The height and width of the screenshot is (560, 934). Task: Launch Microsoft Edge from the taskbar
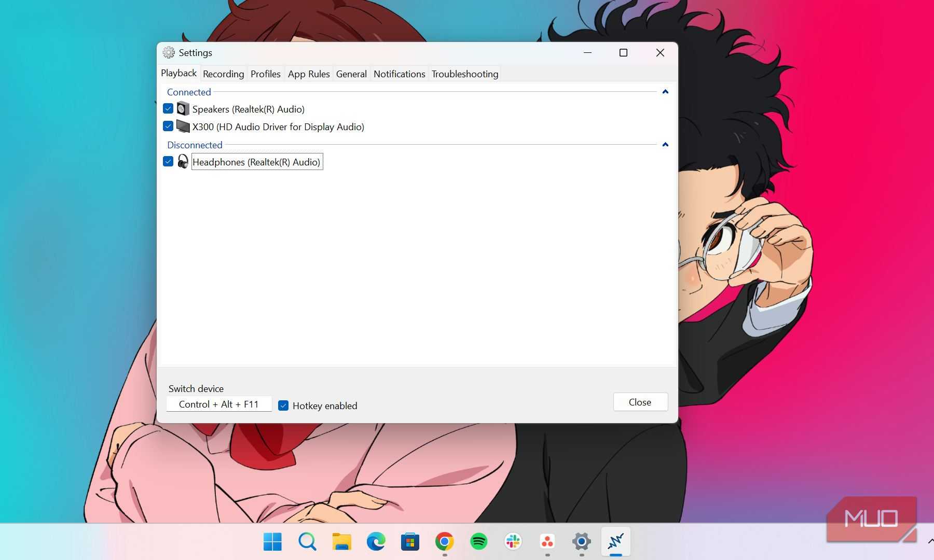coord(376,542)
